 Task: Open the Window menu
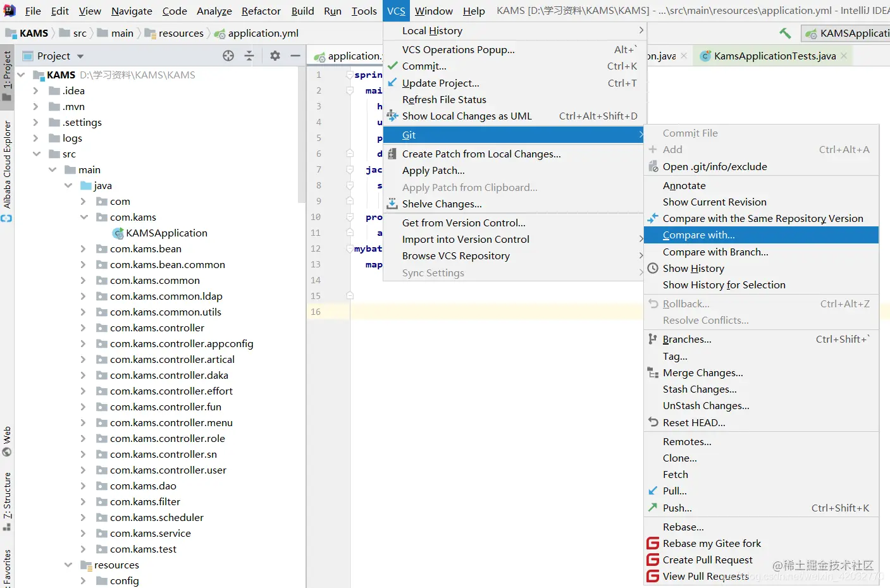tap(434, 11)
